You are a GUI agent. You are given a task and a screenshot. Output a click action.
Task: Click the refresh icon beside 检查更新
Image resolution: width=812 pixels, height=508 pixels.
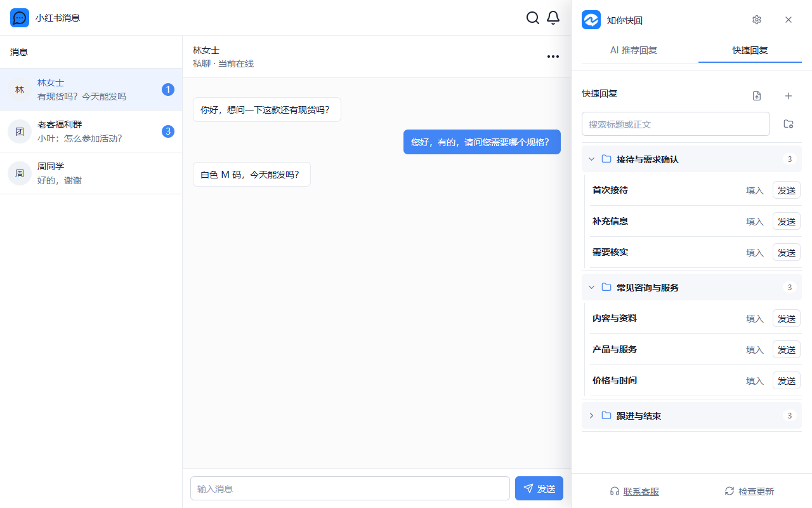pos(730,491)
